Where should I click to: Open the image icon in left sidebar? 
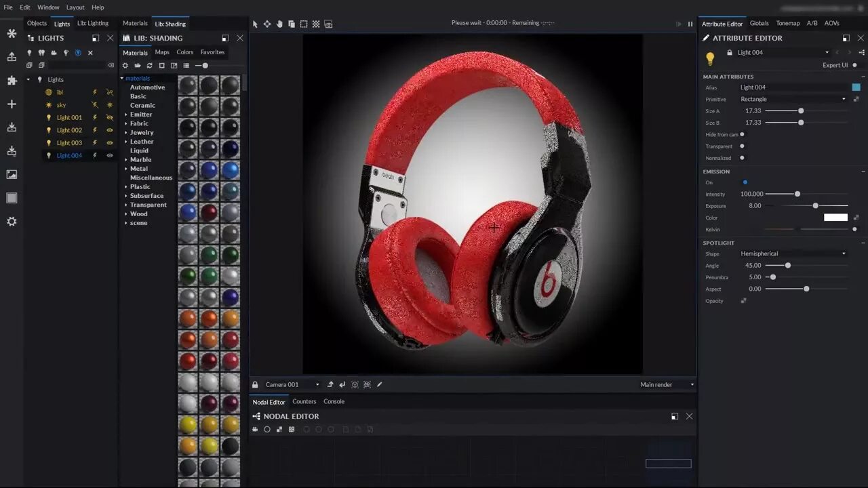coord(12,174)
